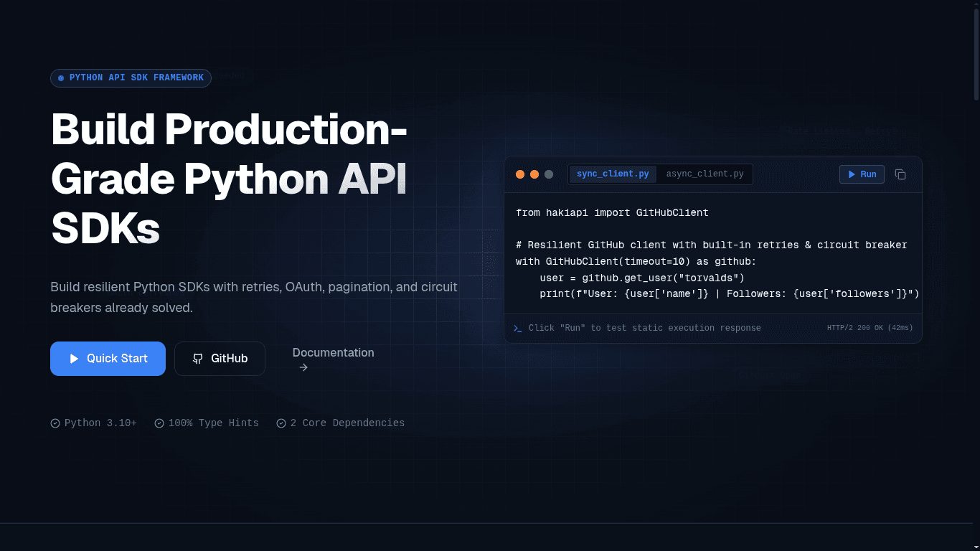This screenshot has width=980, height=551.
Task: Switch to the sync_client.py tab
Action: [x=613, y=174]
